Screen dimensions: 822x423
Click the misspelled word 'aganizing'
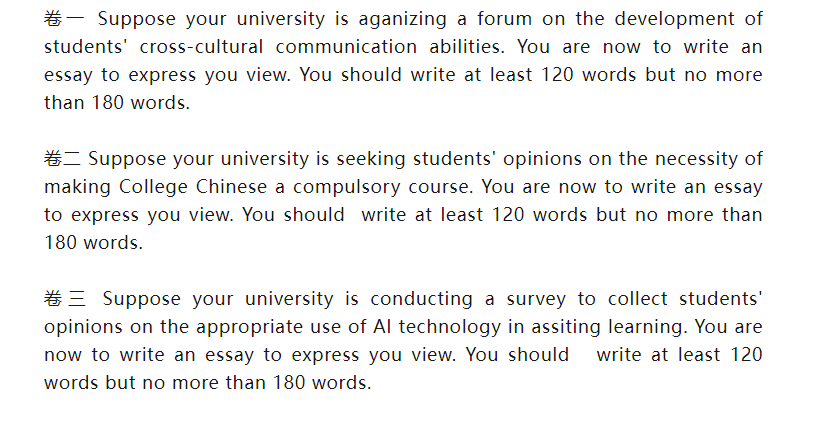(403, 20)
